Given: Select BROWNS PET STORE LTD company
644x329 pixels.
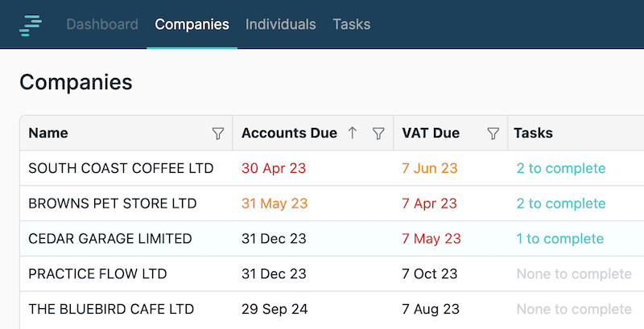Looking at the screenshot, I should (113, 204).
